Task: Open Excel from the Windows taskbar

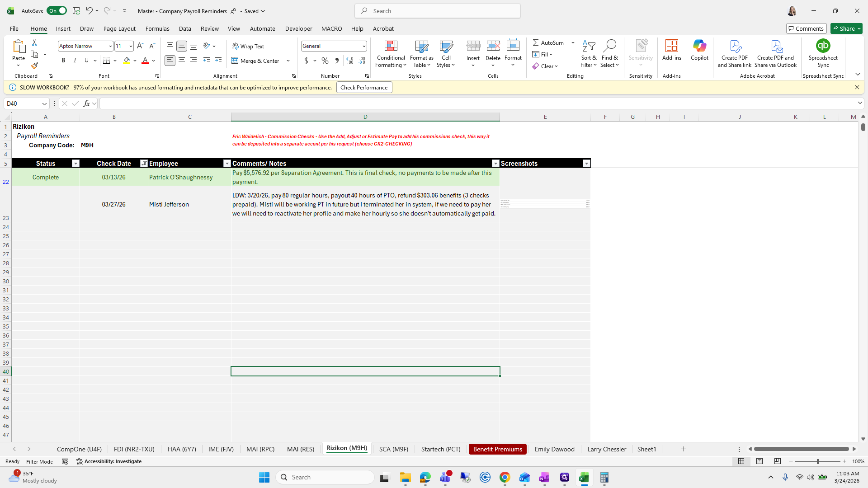Action: coord(584,477)
